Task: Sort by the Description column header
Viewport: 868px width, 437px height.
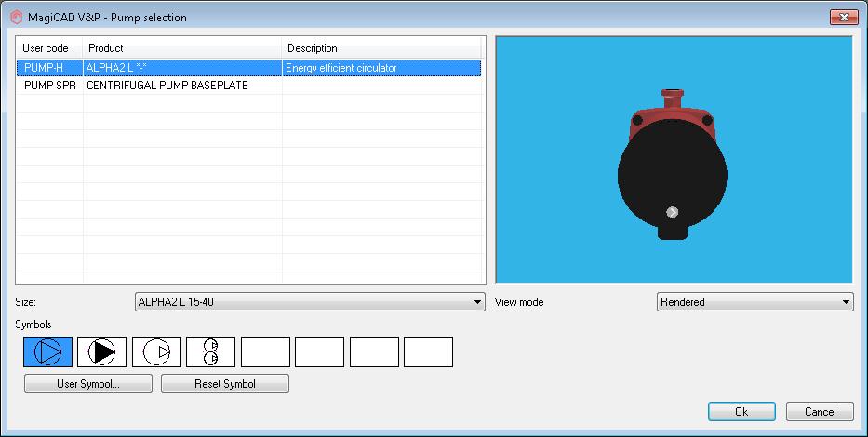Action: click(381, 48)
